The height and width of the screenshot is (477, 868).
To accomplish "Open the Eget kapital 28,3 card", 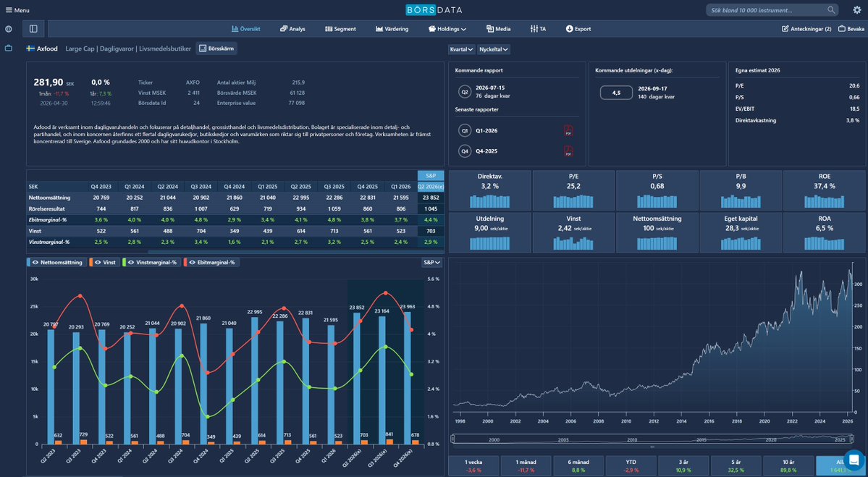I will pyautogui.click(x=741, y=232).
